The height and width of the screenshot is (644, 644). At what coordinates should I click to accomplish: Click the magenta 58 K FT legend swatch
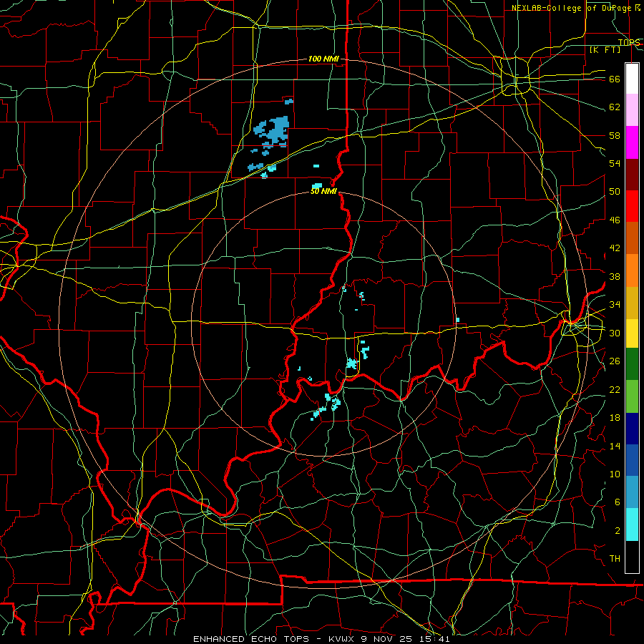tap(632, 142)
